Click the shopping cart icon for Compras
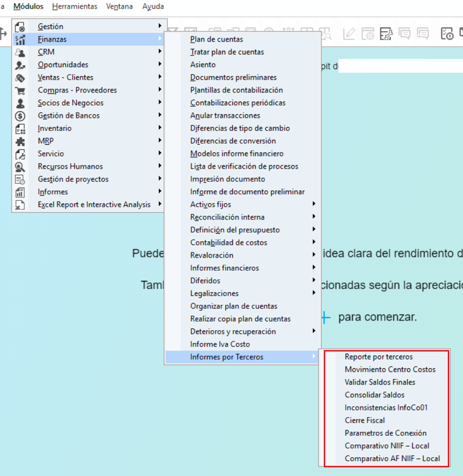The height and width of the screenshot is (476, 463). click(20, 90)
